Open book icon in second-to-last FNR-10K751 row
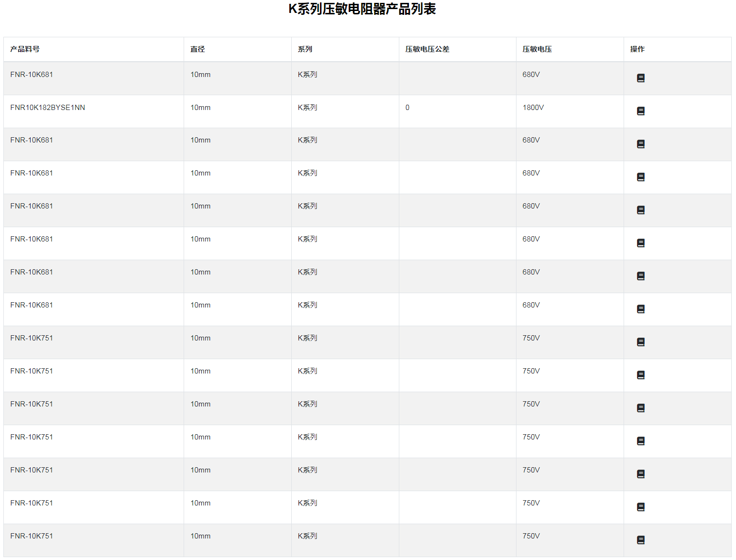736x560 pixels. [x=640, y=507]
